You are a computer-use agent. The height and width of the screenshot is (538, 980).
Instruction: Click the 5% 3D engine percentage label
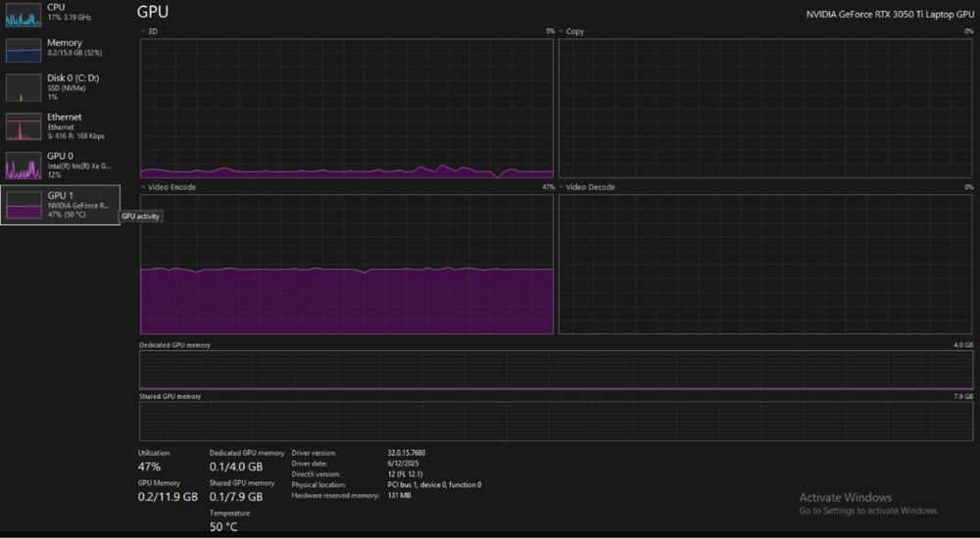[x=550, y=31]
